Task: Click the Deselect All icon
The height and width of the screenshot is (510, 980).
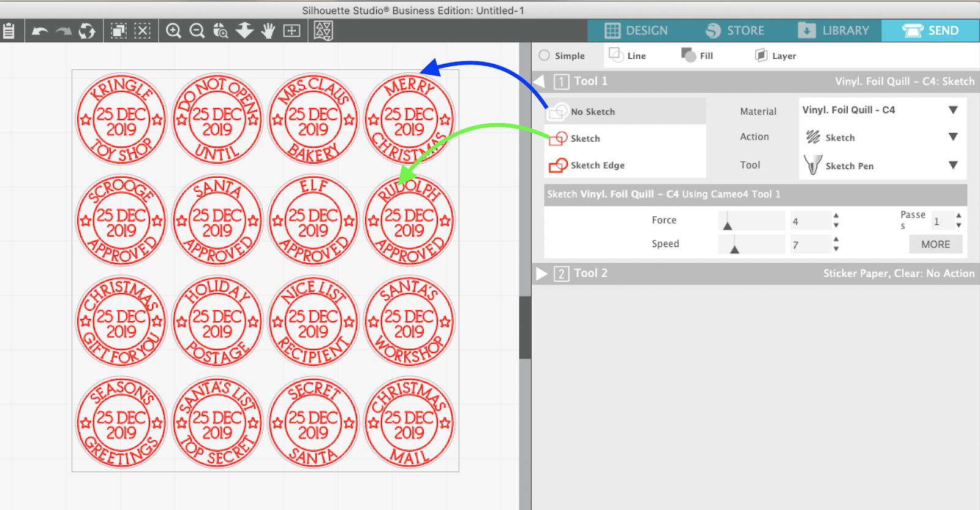Action: pyautogui.click(x=142, y=31)
